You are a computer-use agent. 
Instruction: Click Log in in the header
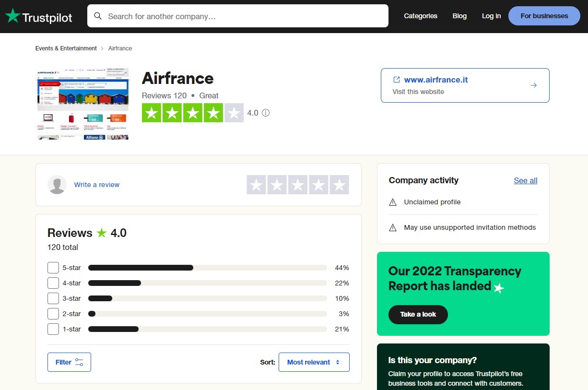(491, 16)
